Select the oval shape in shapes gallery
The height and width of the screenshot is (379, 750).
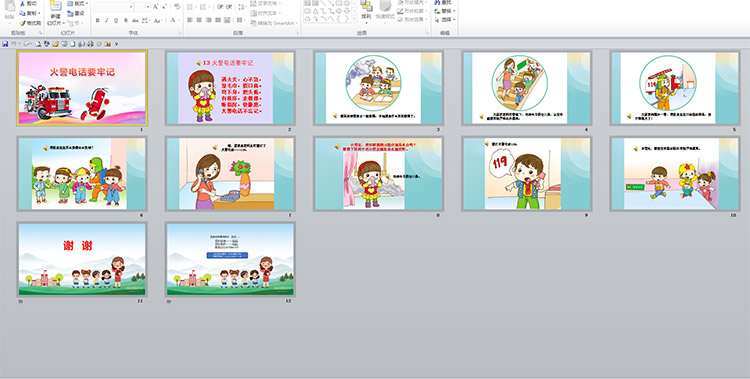[347, 3]
